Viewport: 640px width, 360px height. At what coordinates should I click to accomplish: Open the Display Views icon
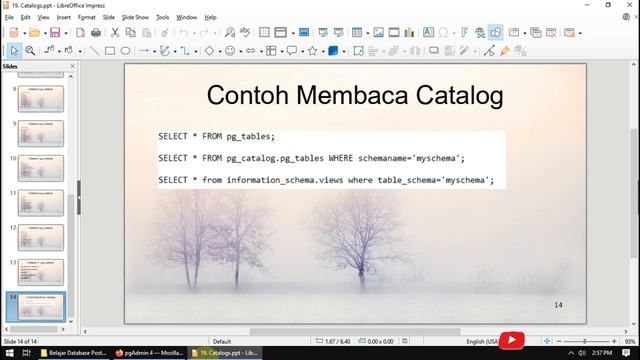pos(280,33)
